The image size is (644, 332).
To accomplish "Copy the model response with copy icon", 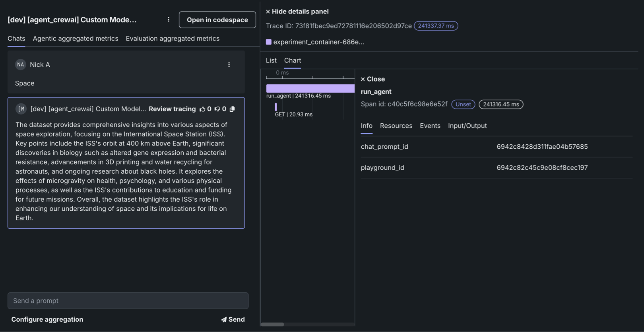I will (x=233, y=109).
